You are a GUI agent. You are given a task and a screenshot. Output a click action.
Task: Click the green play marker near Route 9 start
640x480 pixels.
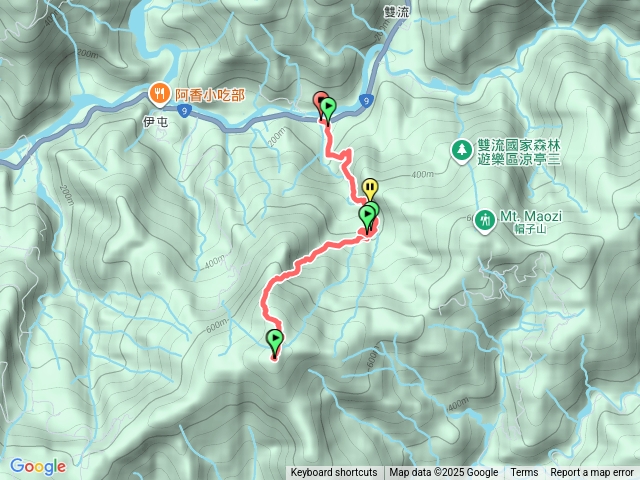[328, 108]
